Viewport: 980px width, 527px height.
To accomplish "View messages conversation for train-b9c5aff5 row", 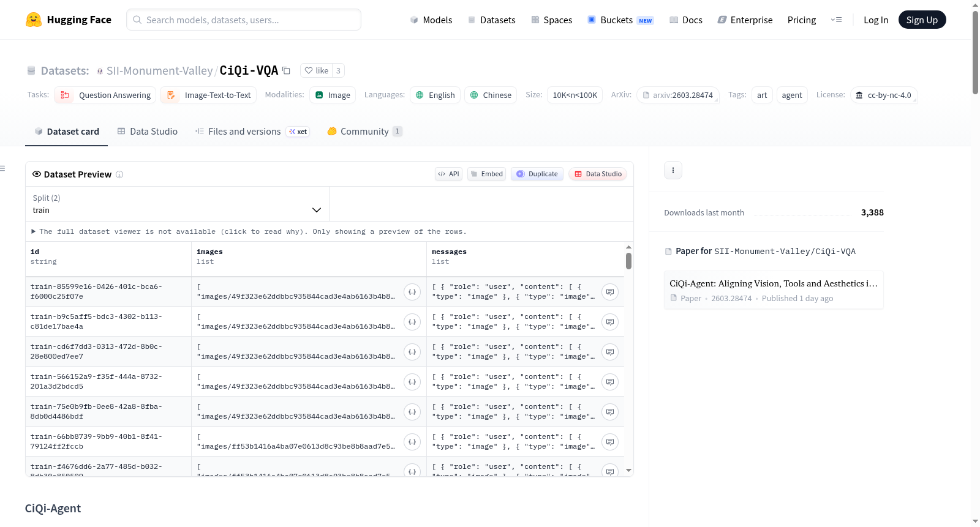I will (x=610, y=322).
